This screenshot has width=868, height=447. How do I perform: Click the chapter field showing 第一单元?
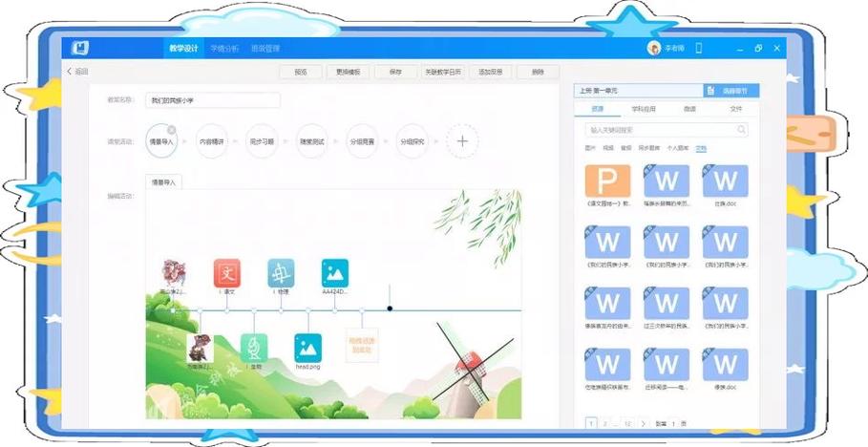click(x=639, y=91)
